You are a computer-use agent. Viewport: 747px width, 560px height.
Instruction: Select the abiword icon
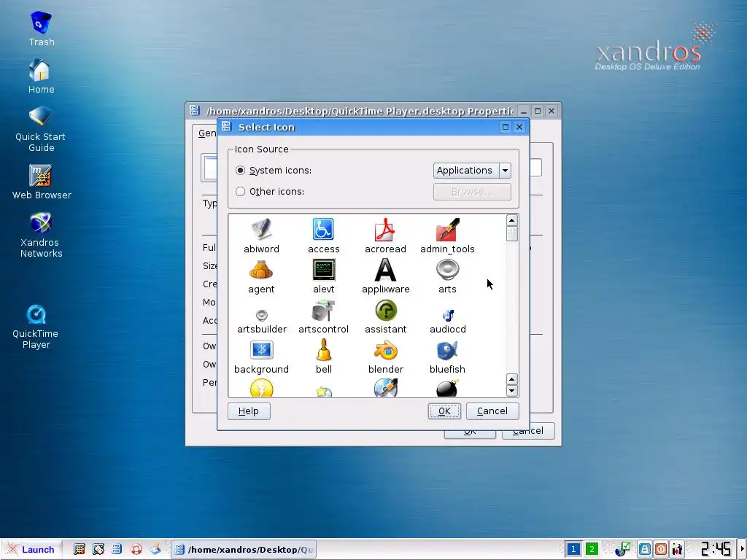(x=261, y=230)
